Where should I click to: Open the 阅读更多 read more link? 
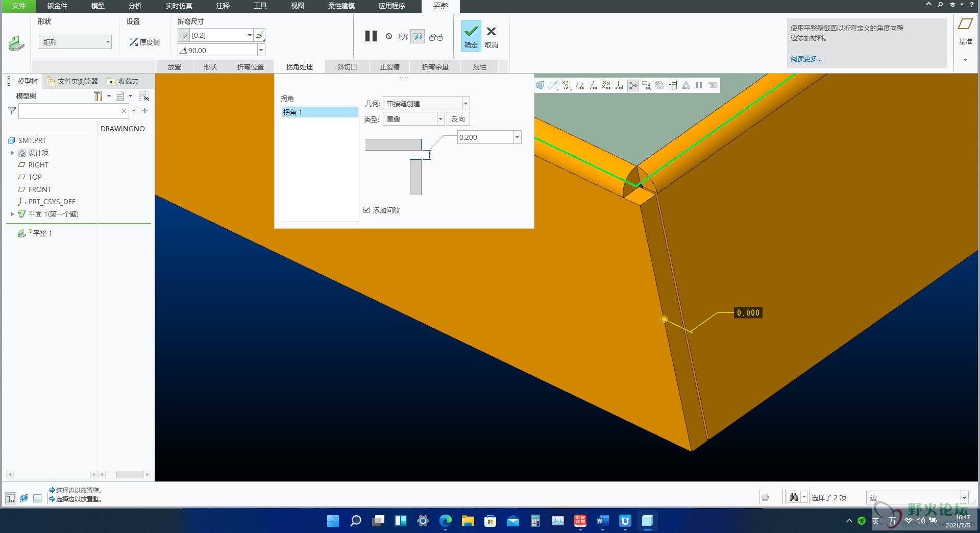tap(806, 59)
